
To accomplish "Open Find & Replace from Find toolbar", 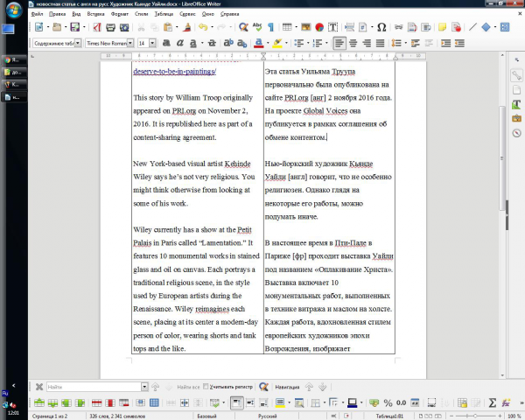I will click(x=264, y=387).
